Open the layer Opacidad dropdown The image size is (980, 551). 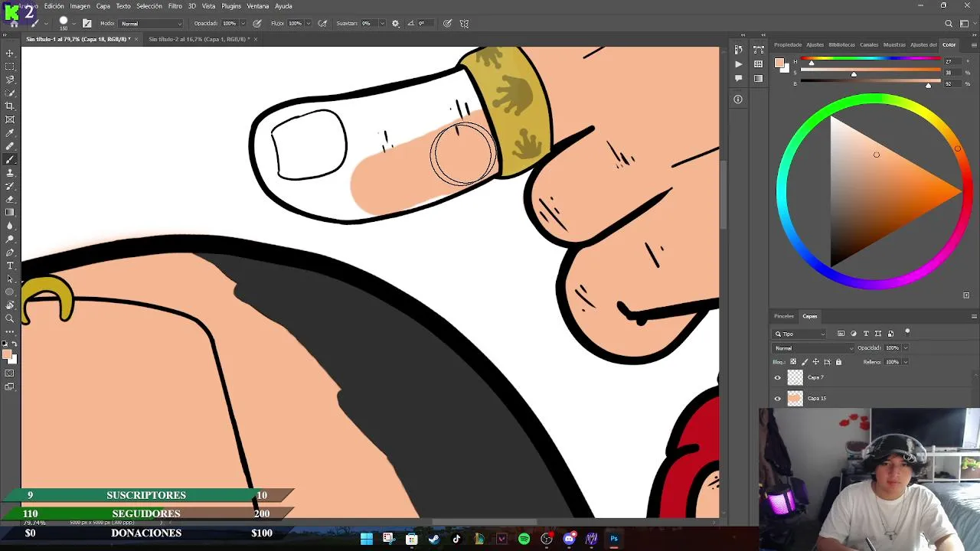point(905,348)
